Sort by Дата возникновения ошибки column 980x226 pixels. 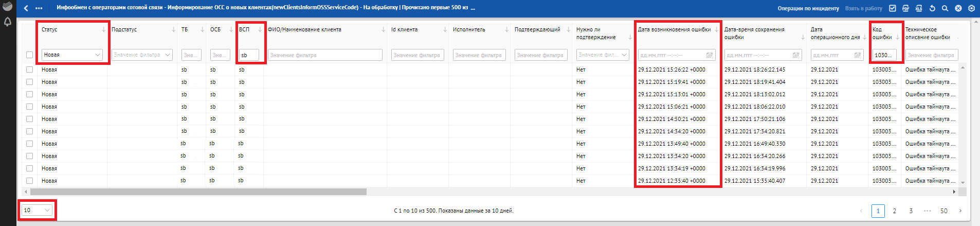(x=716, y=30)
